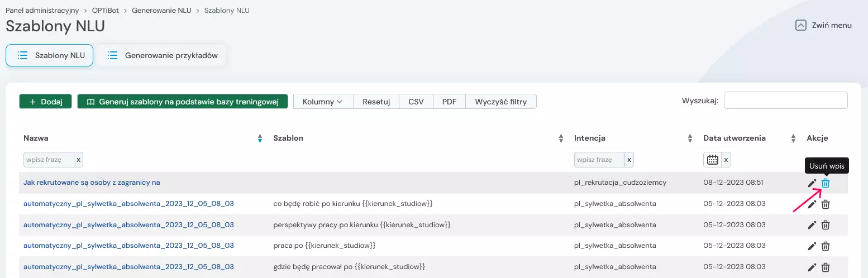Switch to the Szablony NLU tab

(50, 55)
